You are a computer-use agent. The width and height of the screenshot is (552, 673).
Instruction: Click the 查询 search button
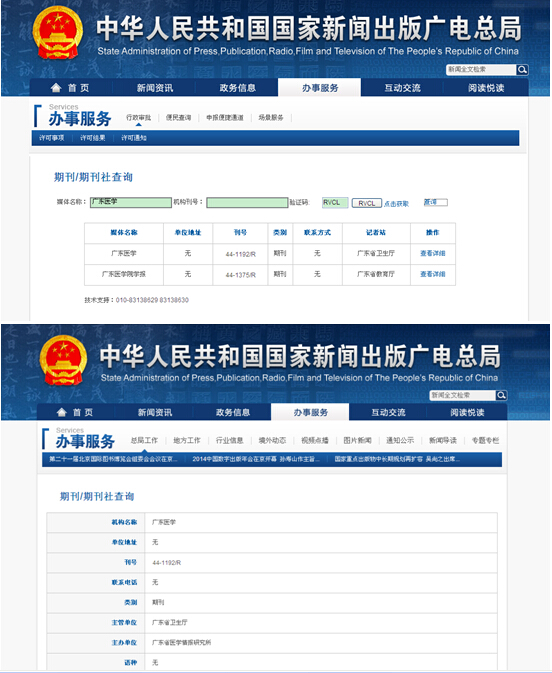click(x=435, y=202)
